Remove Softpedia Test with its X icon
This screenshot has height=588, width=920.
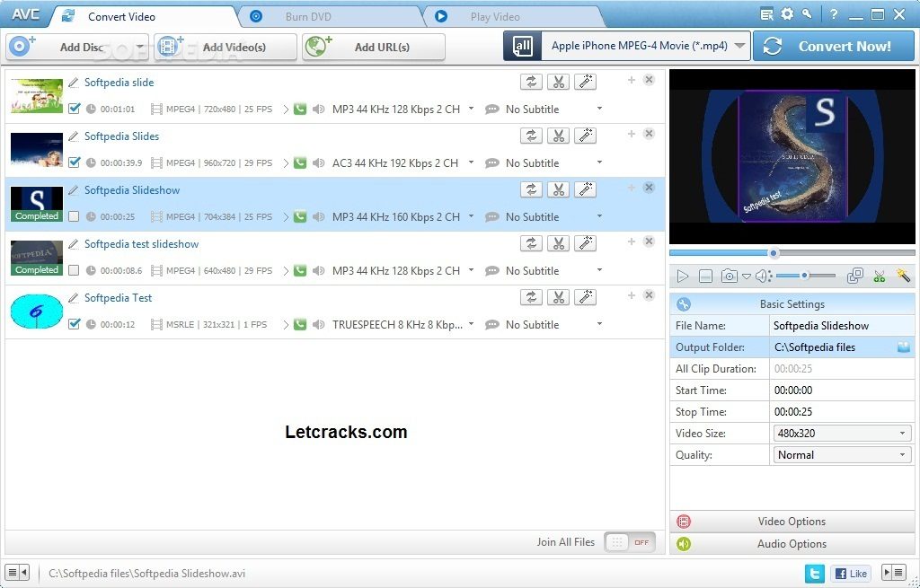click(x=649, y=295)
